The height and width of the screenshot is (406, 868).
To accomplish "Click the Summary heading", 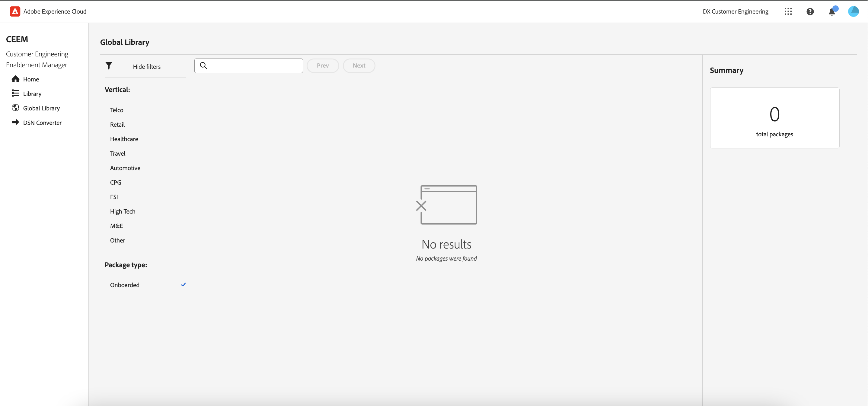I will tap(726, 70).
